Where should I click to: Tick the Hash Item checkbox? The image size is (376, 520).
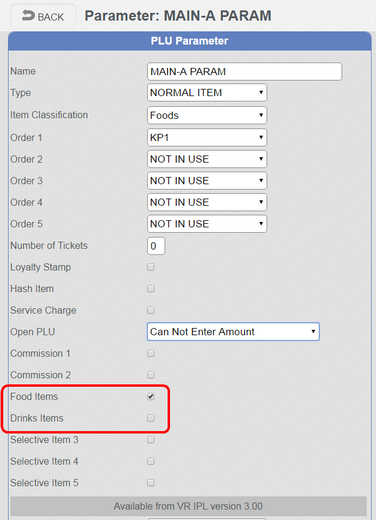point(151,289)
